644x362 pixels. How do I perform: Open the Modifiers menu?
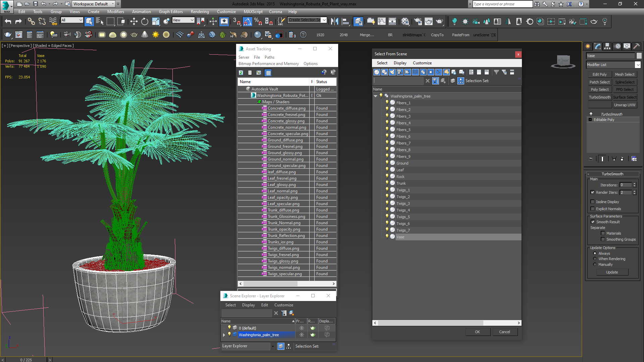(x=115, y=11)
